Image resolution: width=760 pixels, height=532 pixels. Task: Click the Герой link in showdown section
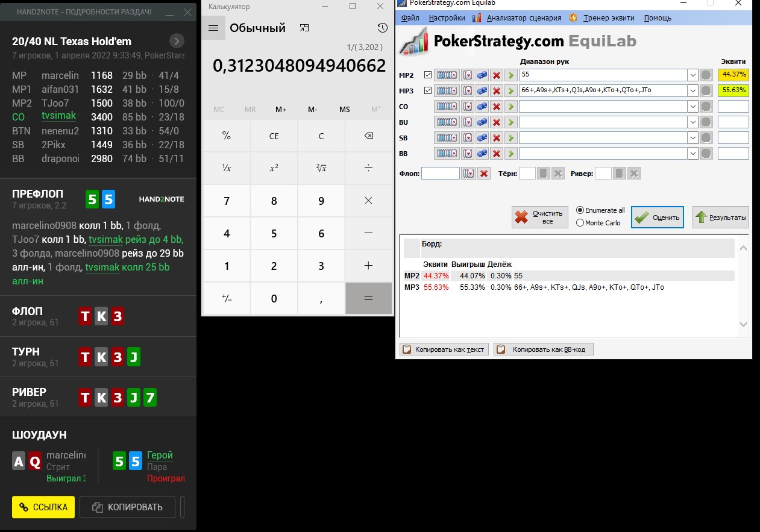tap(160, 455)
